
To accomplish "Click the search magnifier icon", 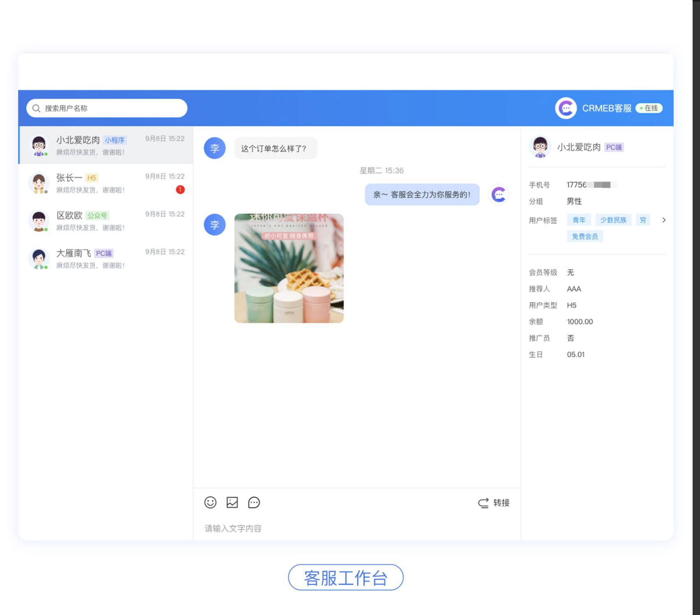I will (x=36, y=108).
